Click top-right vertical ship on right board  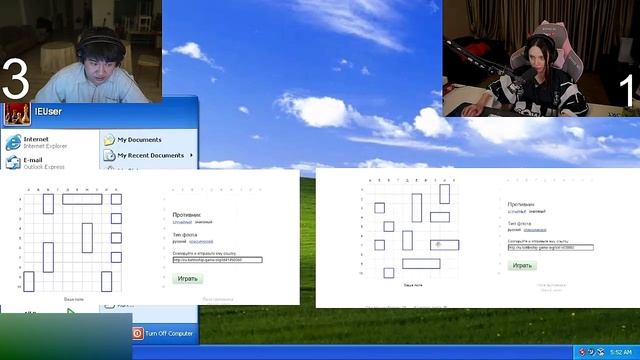[x=445, y=194]
